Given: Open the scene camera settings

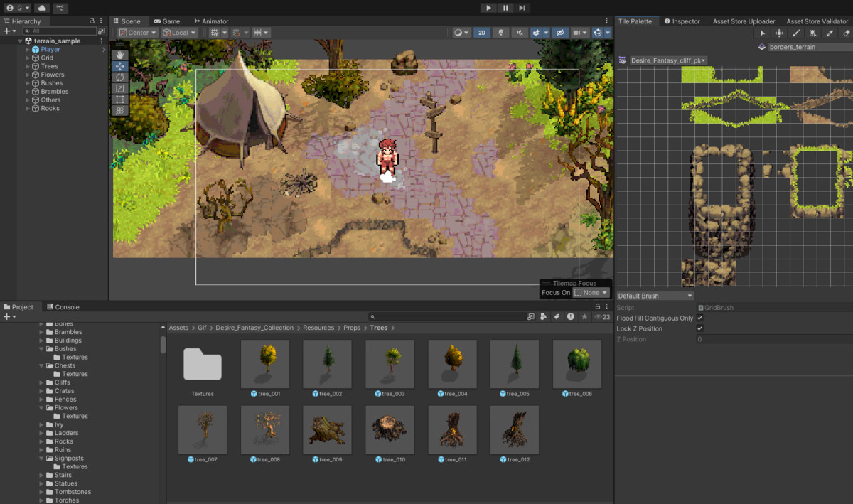Looking at the screenshot, I should [581, 33].
